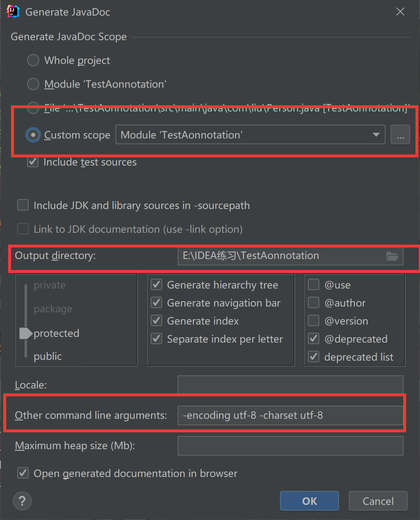420x520 pixels.
Task: Click the folder browse icon for output directory
Action: click(392, 256)
